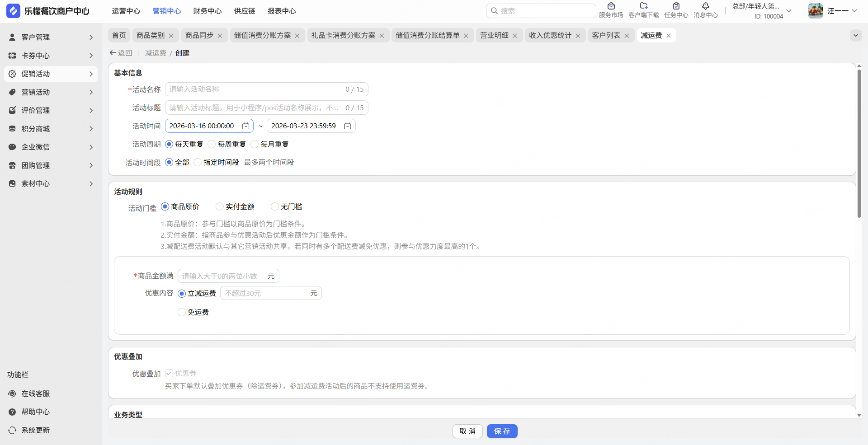Select 指定时间段 radio option

[198, 162]
